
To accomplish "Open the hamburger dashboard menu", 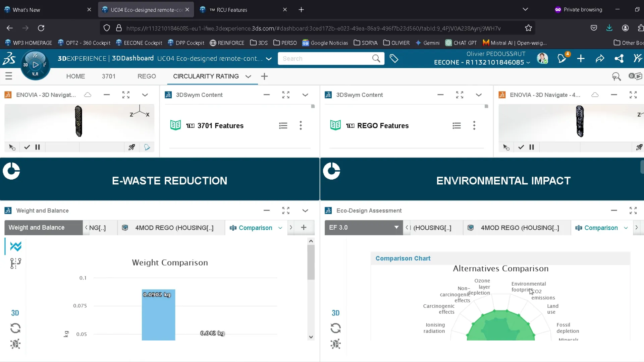I will pyautogui.click(x=9, y=76).
